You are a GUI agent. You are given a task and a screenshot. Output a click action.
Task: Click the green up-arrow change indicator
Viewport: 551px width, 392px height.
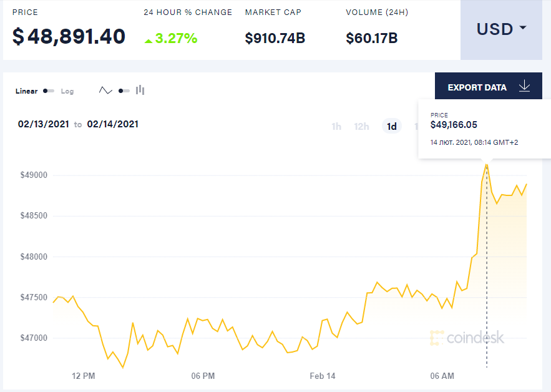point(149,40)
